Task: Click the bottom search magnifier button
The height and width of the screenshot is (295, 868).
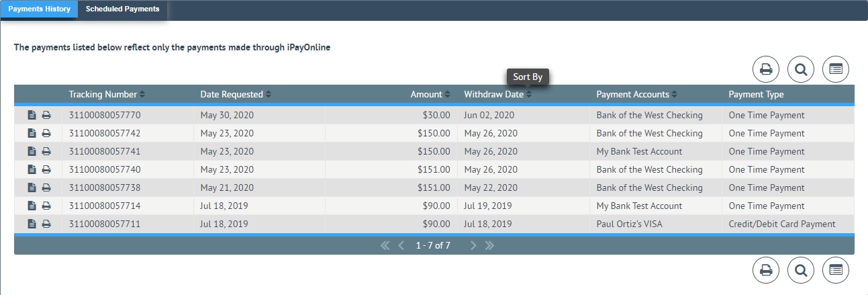Action: [800, 270]
